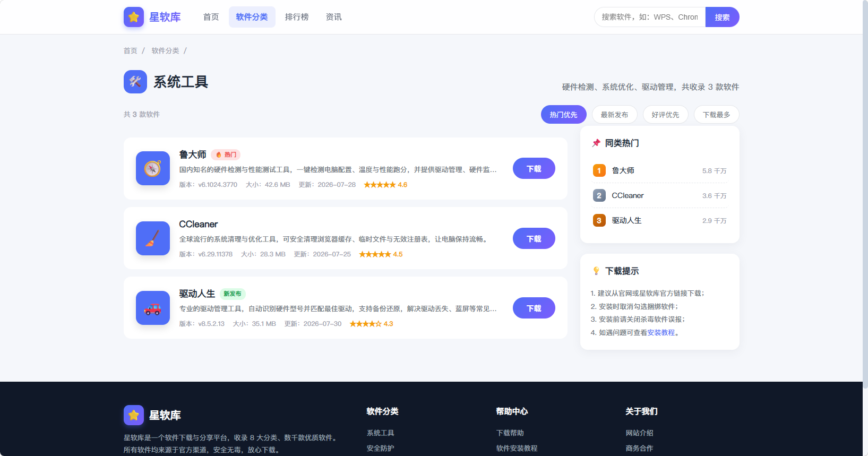Viewport: 868px width, 456px height.
Task: Sort by 好评优先
Action: 666,115
